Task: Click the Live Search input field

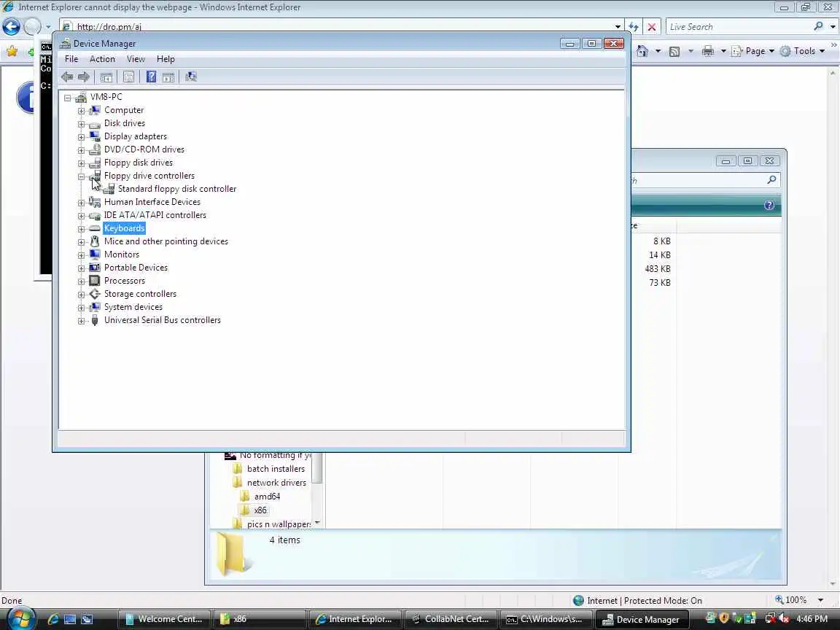Action: click(x=739, y=26)
